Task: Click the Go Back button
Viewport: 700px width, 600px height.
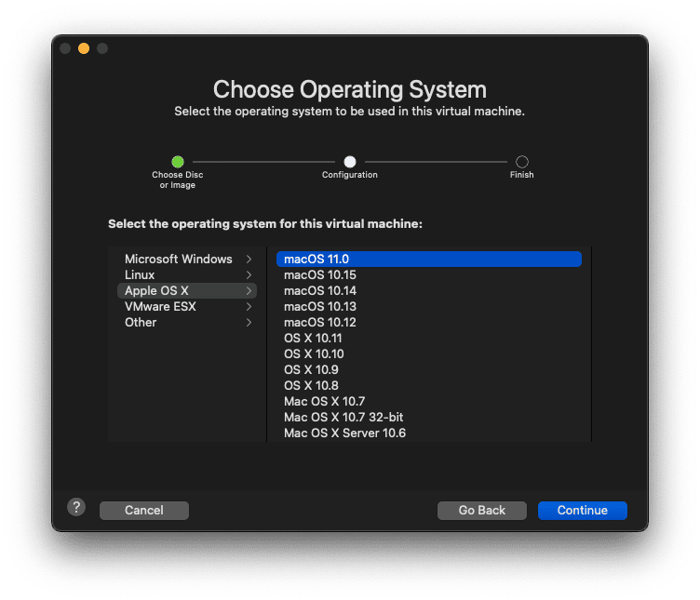Action: (x=481, y=511)
